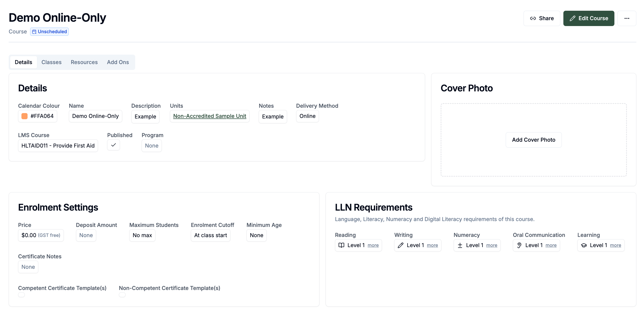Click the Share button label
The image size is (644, 315).
(546, 18)
